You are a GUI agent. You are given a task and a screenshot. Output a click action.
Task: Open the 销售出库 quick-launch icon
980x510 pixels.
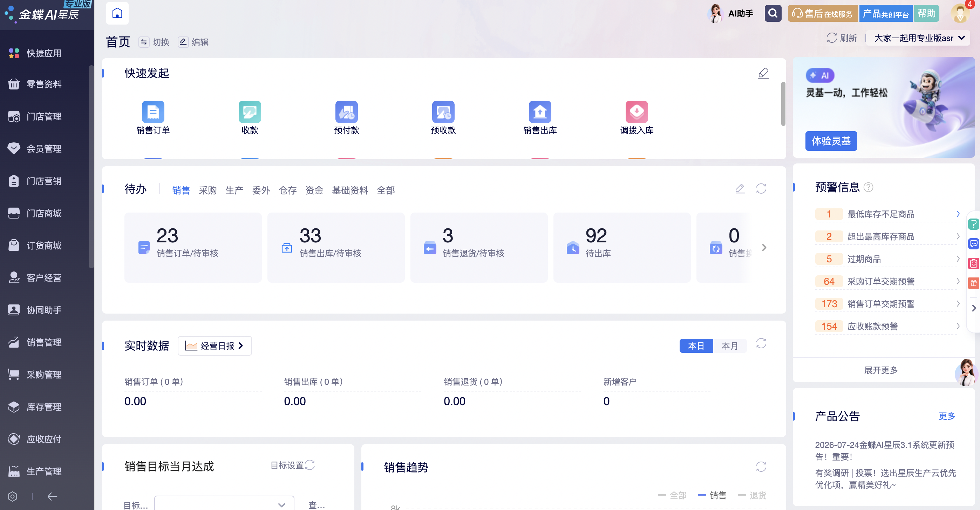click(x=540, y=112)
